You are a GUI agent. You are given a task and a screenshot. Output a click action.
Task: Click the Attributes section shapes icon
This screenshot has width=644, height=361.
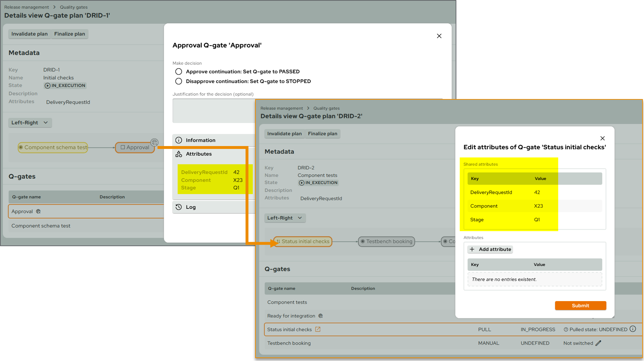click(x=179, y=154)
